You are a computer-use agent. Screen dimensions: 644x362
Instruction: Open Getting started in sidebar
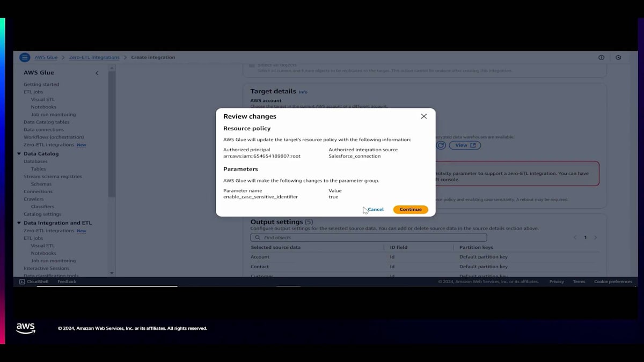click(41, 84)
